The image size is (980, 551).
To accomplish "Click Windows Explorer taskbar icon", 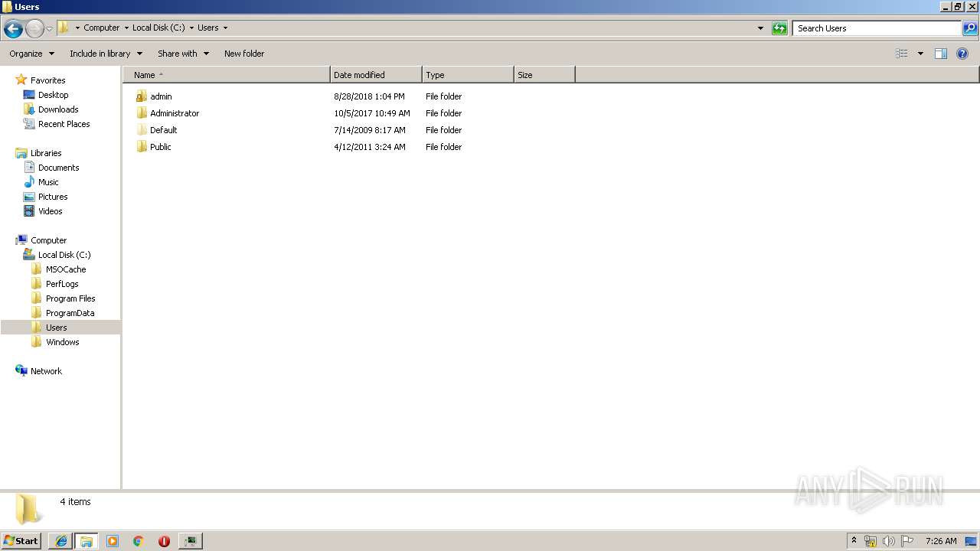I will tap(87, 541).
